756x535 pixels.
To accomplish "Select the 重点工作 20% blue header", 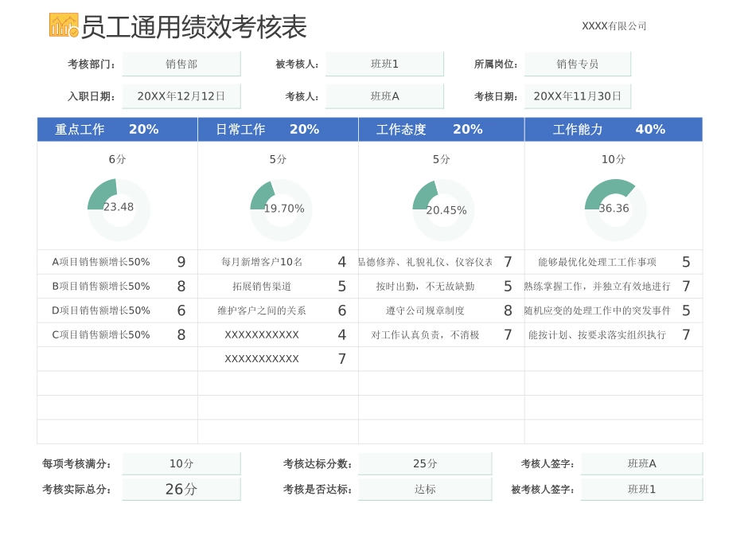I will pyautogui.click(x=115, y=129).
